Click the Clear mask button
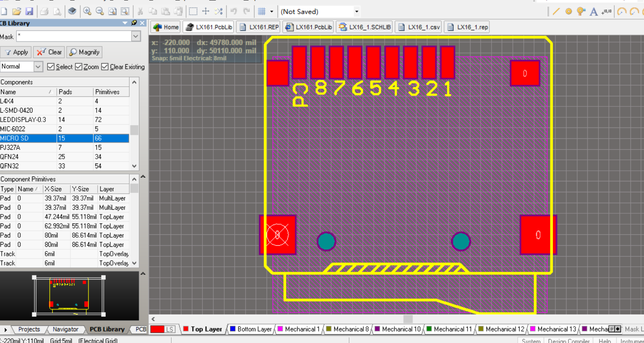Screen dimensions: 644x343 click(x=49, y=52)
